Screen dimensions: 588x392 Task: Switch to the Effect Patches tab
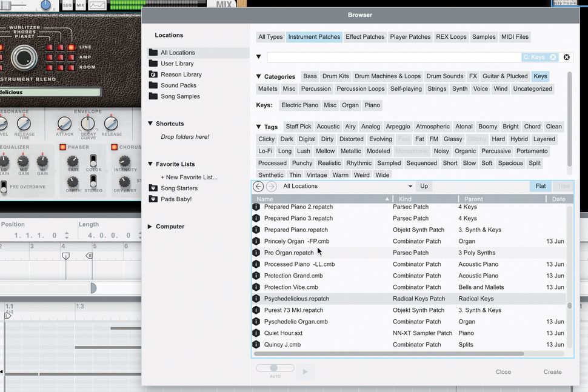click(x=365, y=36)
